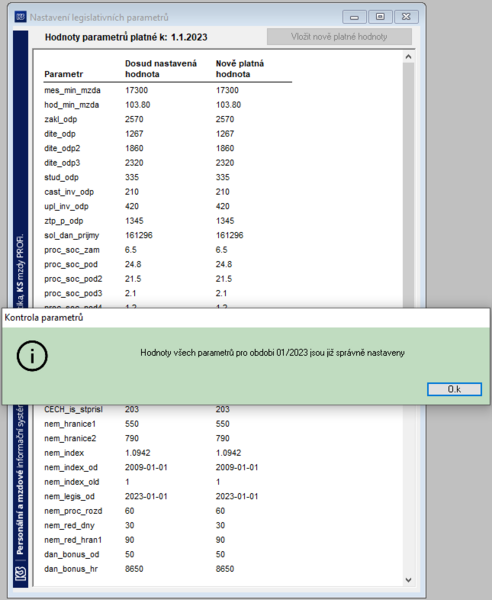Click the 17300 value in Dosud nastavená column

(x=136, y=90)
